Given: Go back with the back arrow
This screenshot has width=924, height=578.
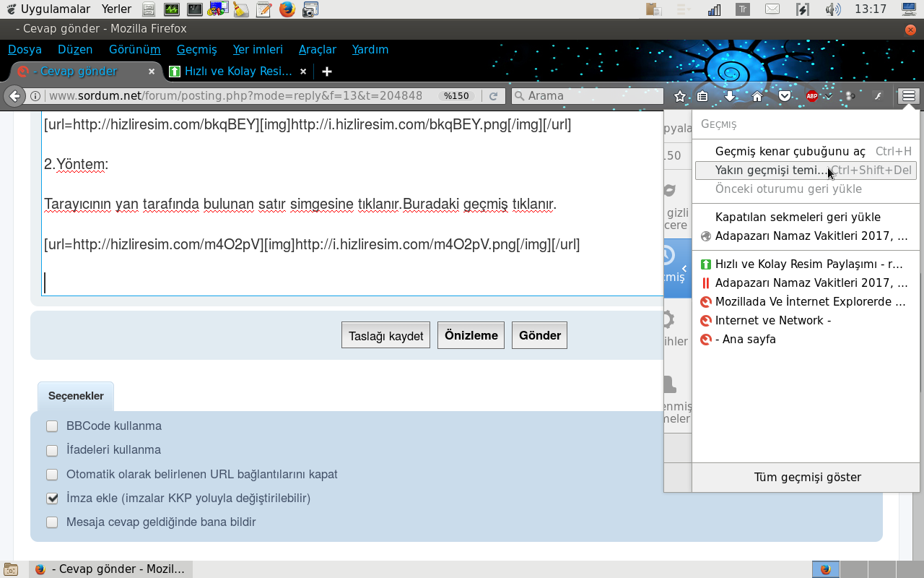Looking at the screenshot, I should [14, 96].
